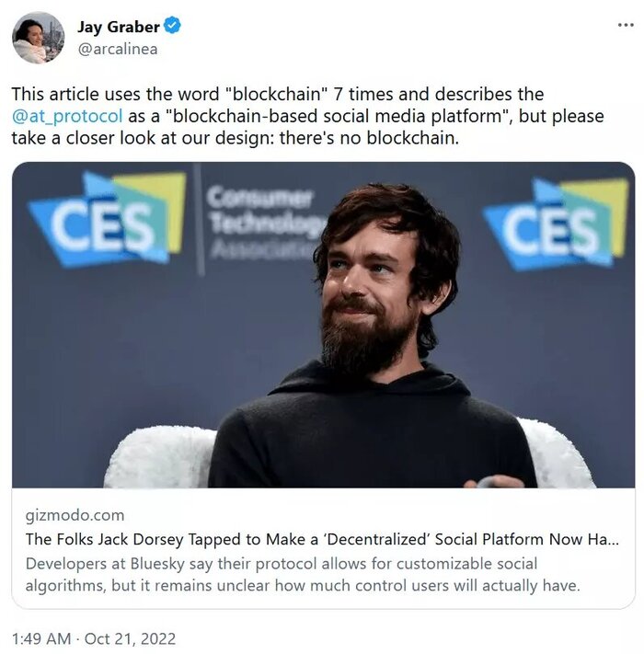This screenshot has height=654, width=644.
Task: Click the blue verified checkmark badge
Action: (172, 27)
